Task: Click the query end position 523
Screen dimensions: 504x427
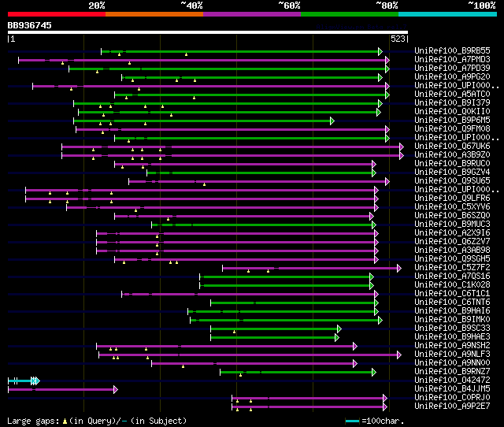Action: pos(398,39)
